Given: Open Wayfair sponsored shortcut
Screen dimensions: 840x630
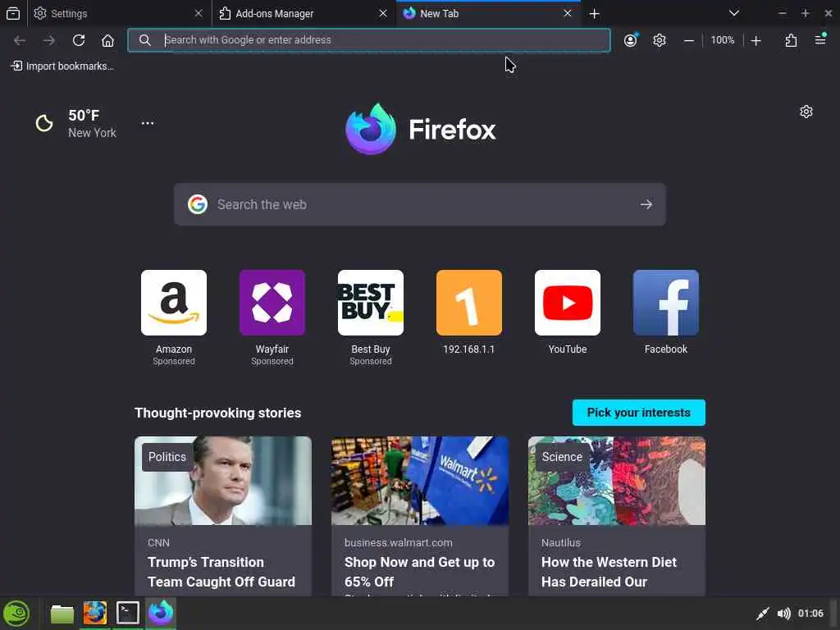Looking at the screenshot, I should [x=272, y=317].
